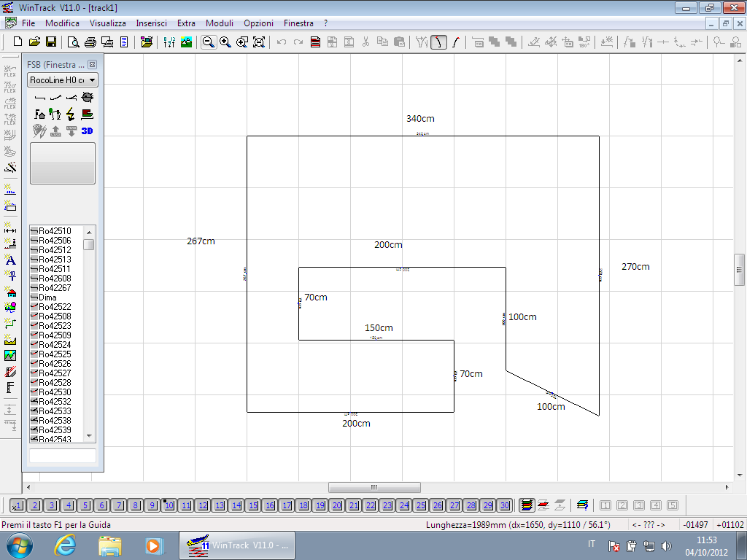Click the layer stack icon beside layer 30
The width and height of the screenshot is (747, 560).
pyautogui.click(x=527, y=505)
